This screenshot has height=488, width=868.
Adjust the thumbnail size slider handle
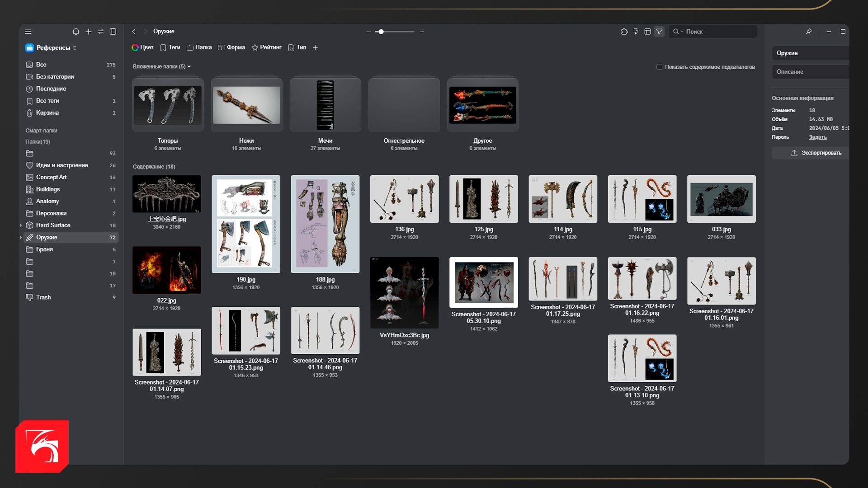point(381,32)
